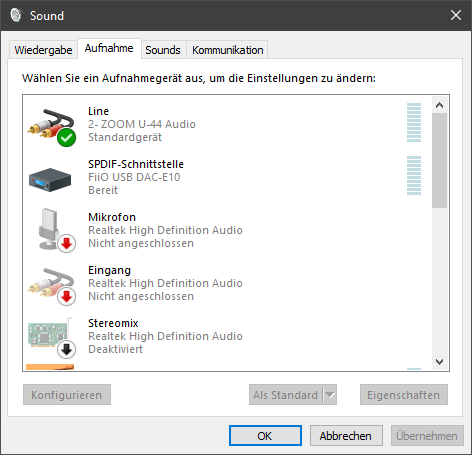Screen dimensions: 472x455
Task: Click Abbrechen to cancel
Action: [346, 435]
